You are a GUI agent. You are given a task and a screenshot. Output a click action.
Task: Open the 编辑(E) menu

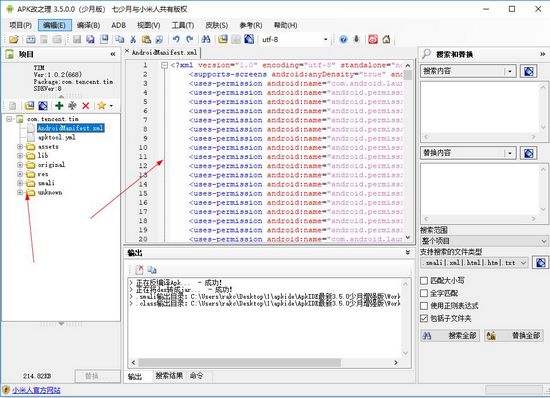(x=54, y=25)
